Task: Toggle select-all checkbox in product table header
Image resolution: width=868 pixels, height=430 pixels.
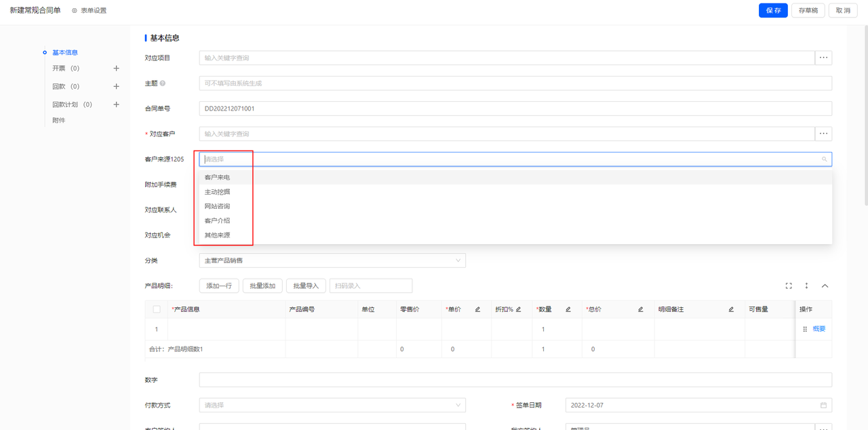Action: pos(157,309)
